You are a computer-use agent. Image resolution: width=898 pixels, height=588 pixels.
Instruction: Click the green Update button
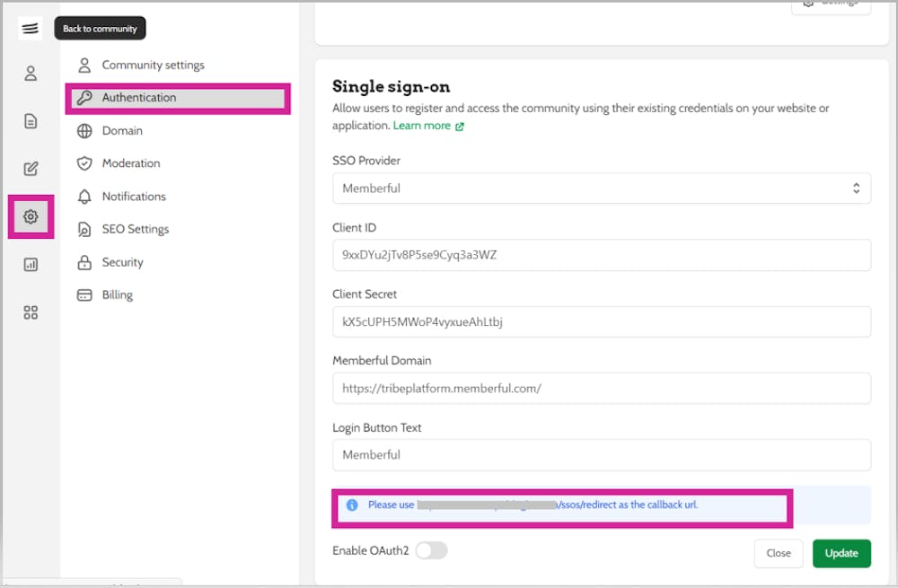841,553
